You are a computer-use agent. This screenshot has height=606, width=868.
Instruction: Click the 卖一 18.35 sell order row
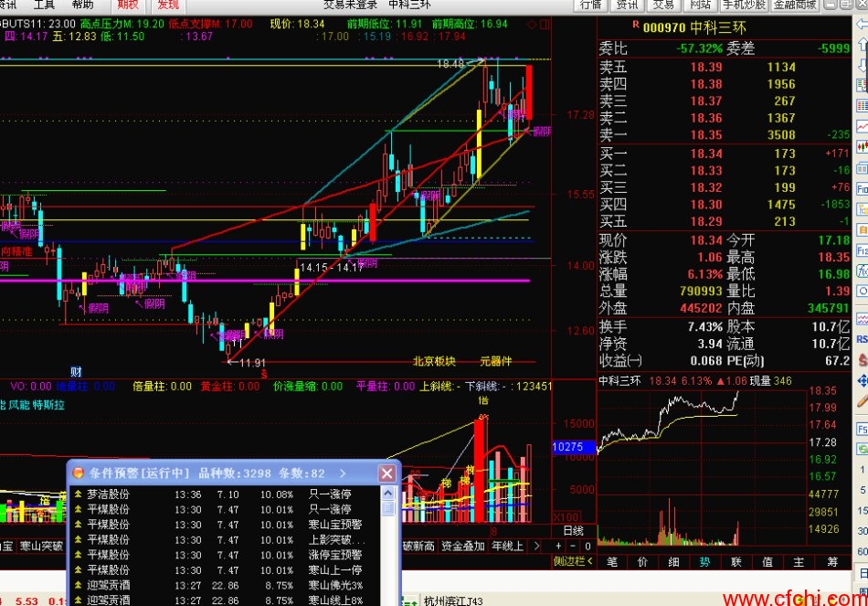click(x=724, y=134)
